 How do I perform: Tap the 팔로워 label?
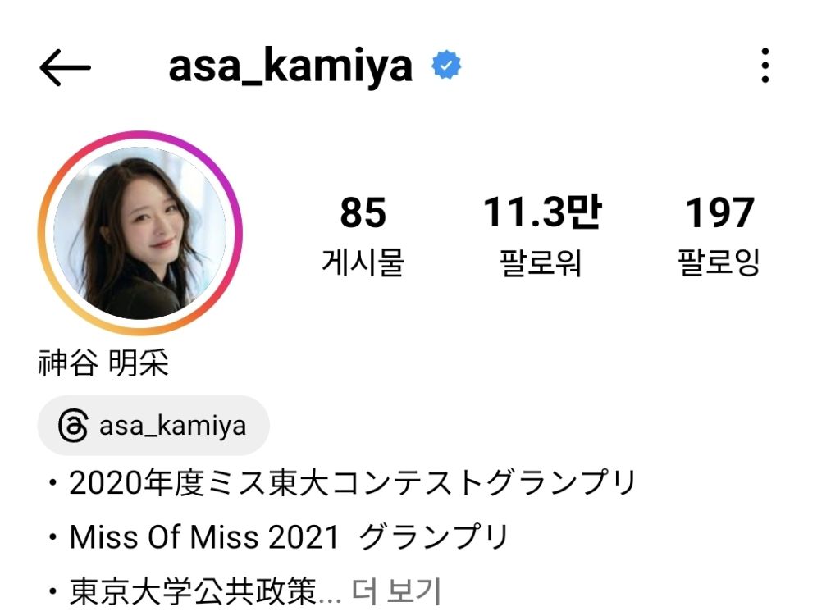541,262
